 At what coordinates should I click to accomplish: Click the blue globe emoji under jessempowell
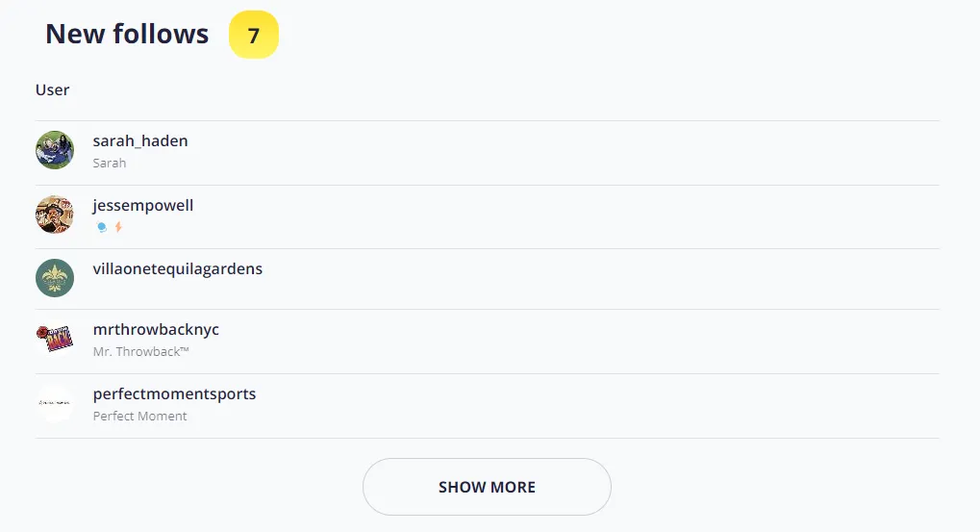click(x=102, y=228)
